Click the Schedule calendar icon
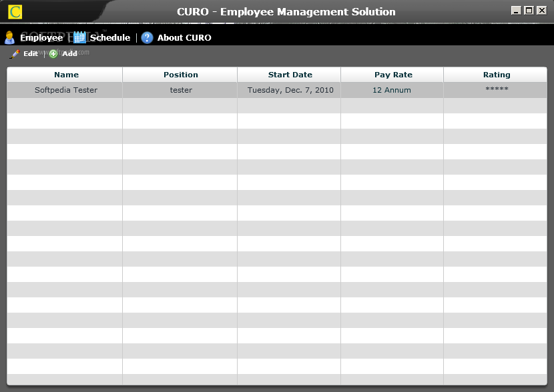 click(x=80, y=37)
